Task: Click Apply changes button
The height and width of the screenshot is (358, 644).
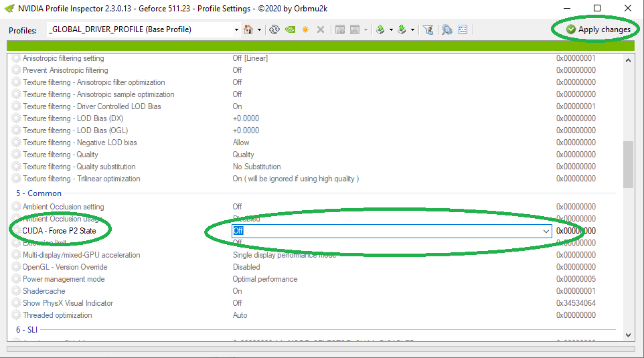Action: pos(598,29)
